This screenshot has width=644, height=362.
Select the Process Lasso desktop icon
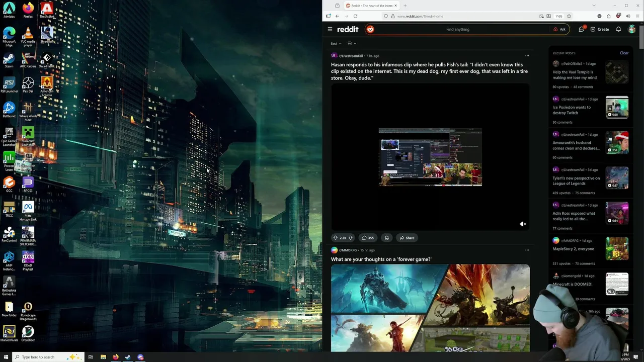(9, 161)
